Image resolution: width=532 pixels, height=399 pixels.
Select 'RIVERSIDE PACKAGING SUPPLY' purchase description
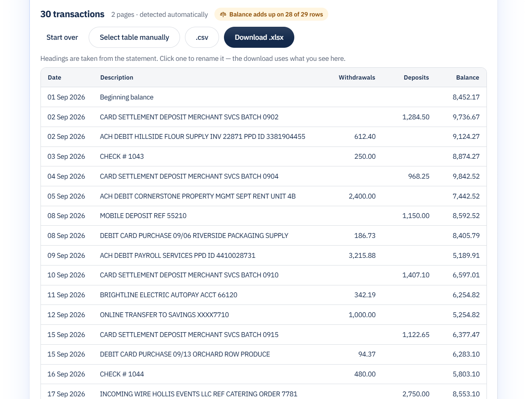pyautogui.click(x=194, y=236)
